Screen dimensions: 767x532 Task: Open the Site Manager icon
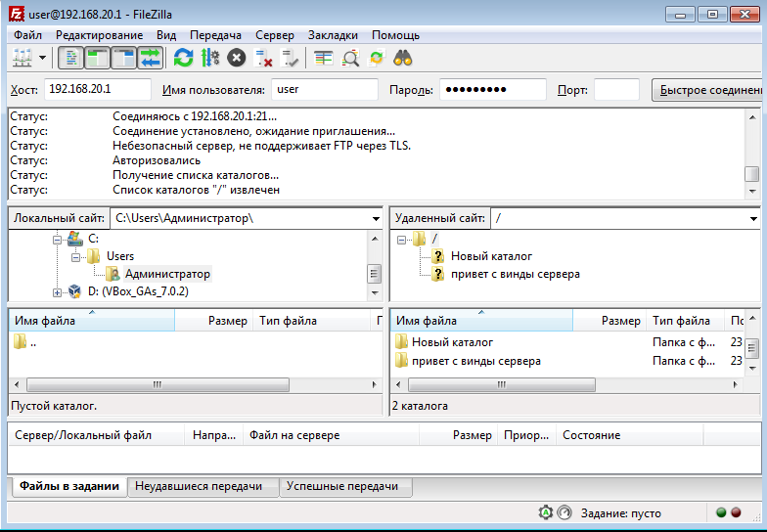tap(22, 59)
